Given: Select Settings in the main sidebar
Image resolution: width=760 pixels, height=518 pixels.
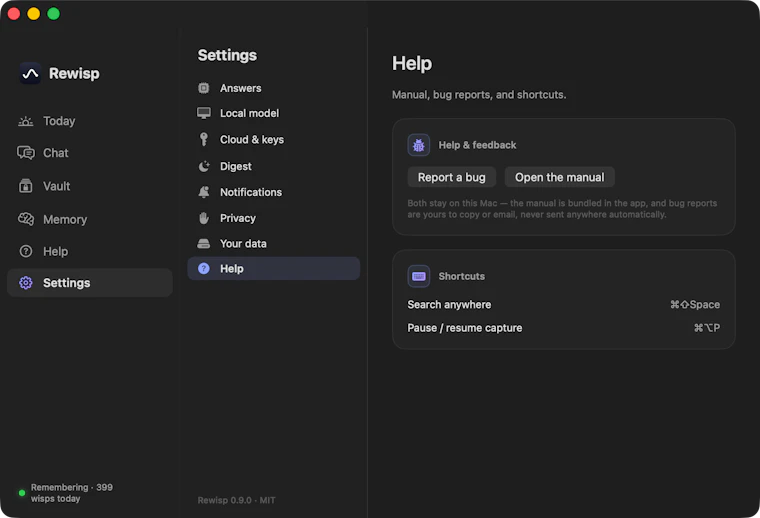Looking at the screenshot, I should [90, 283].
